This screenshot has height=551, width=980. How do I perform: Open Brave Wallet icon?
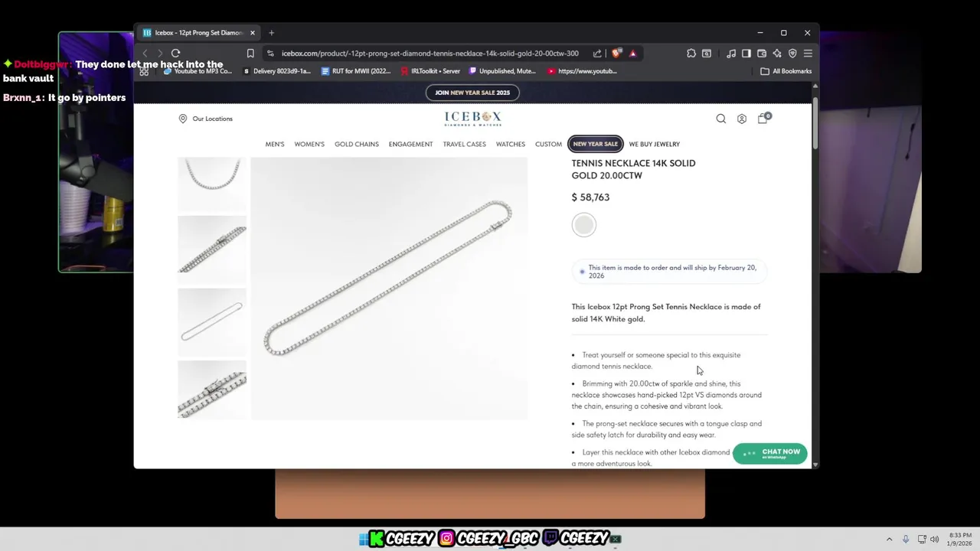762,54
